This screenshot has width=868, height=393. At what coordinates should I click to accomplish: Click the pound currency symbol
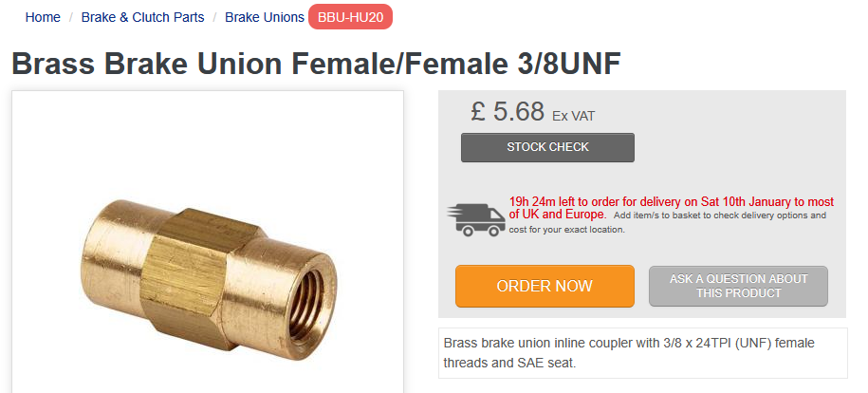(x=479, y=111)
